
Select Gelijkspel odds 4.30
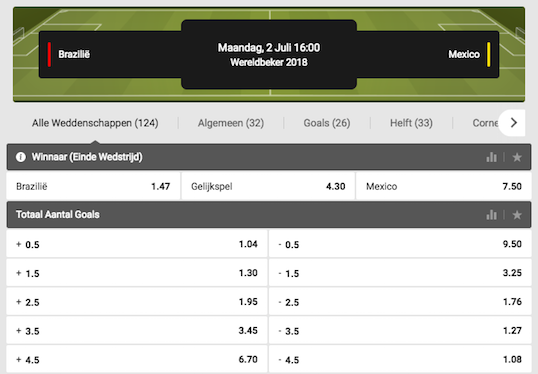click(x=268, y=186)
